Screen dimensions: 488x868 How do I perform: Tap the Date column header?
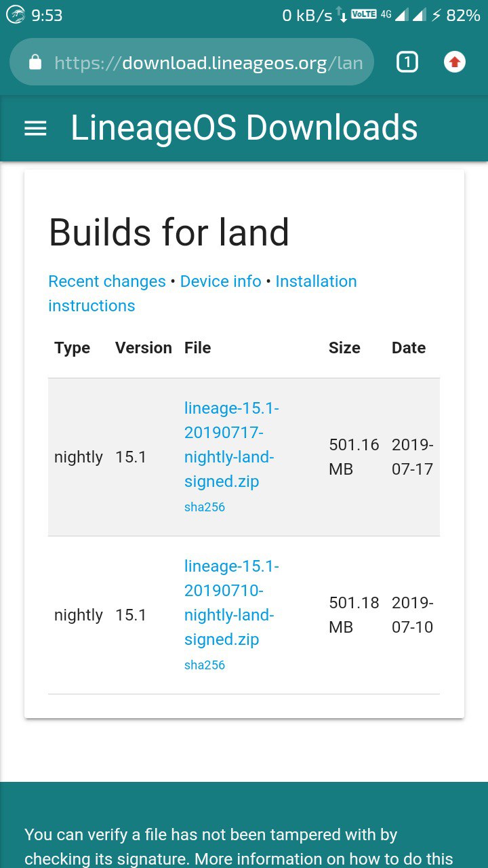pyautogui.click(x=409, y=348)
